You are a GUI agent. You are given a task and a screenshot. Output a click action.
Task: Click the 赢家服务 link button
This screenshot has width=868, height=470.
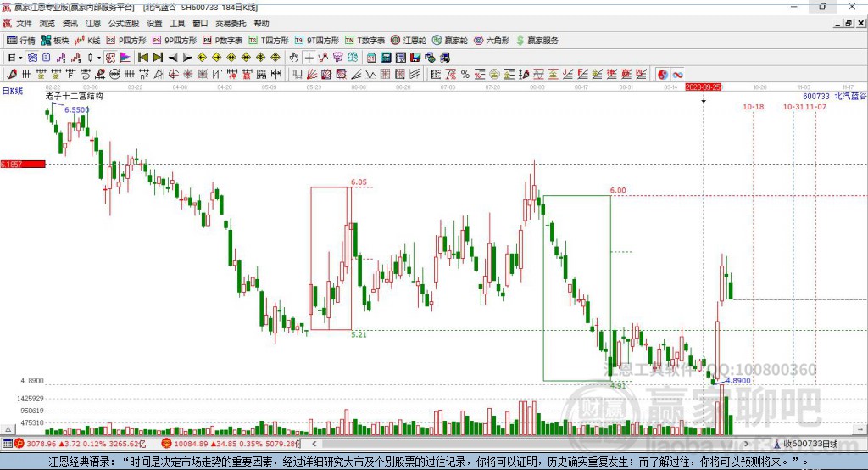[537, 41]
